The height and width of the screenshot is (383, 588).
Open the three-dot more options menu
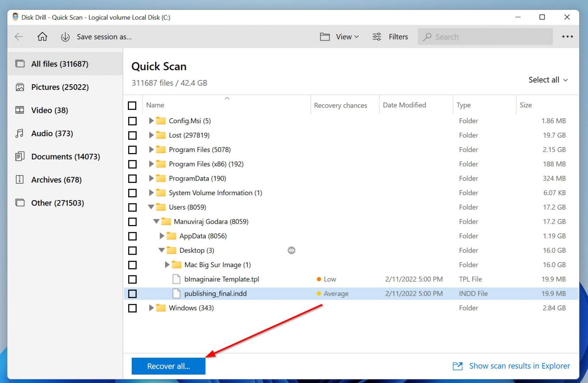tap(567, 37)
